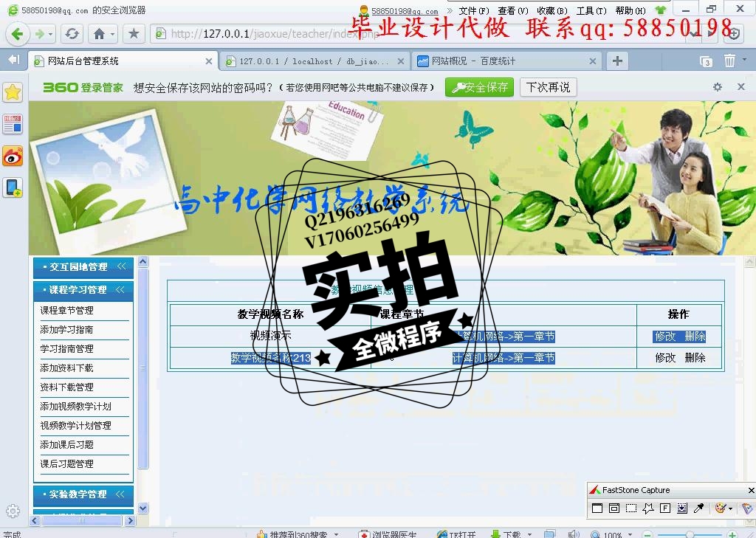The image size is (756, 538).
Task: Open 收藏(B) menu
Action: (x=552, y=10)
